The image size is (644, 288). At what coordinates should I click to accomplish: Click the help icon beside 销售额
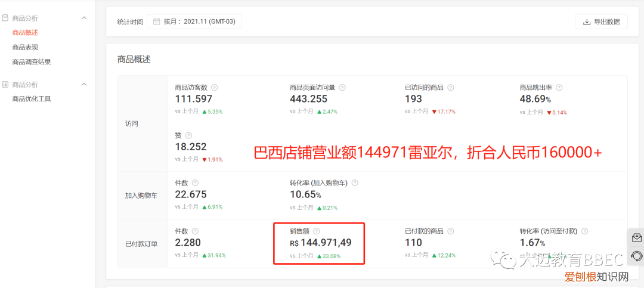tap(316, 231)
